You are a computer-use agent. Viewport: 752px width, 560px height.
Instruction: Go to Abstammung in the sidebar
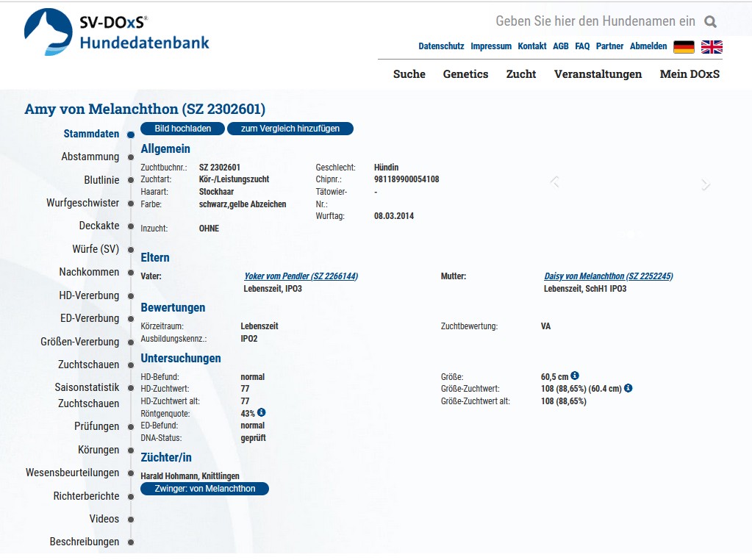tap(90, 157)
